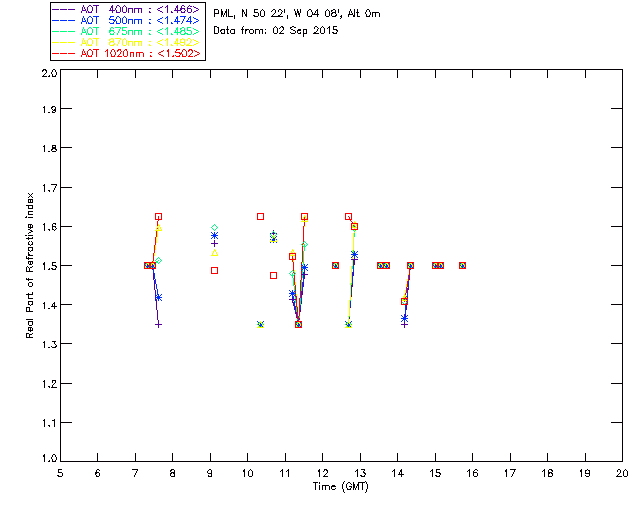The image size is (640, 512).
Task: Click the 14 tick label on time axis
Action: [x=398, y=473]
